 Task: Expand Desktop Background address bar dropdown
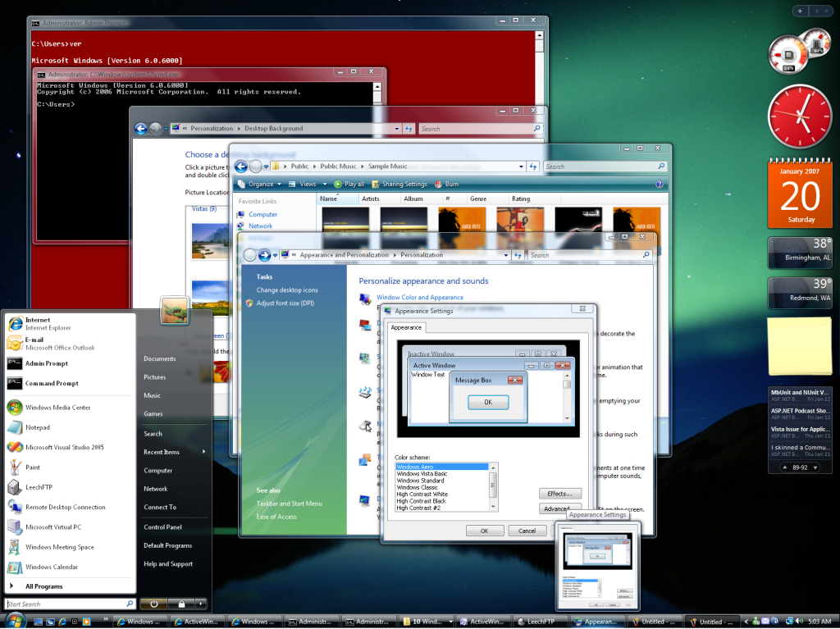tap(396, 129)
